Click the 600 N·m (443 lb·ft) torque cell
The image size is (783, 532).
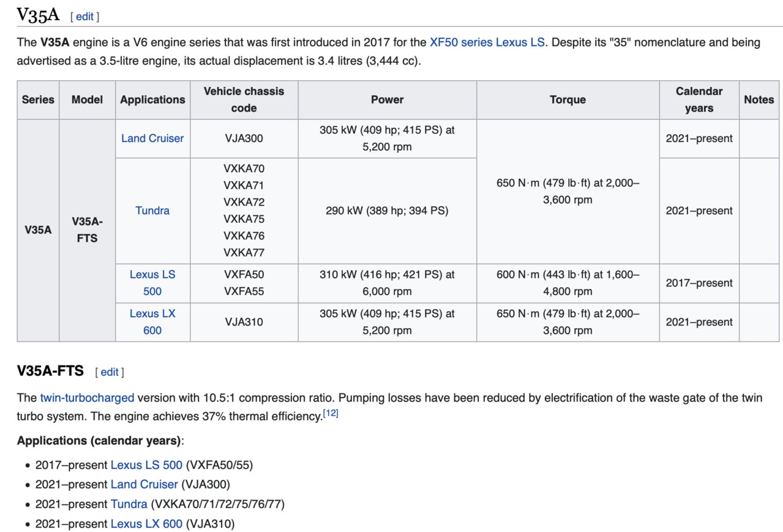click(568, 283)
